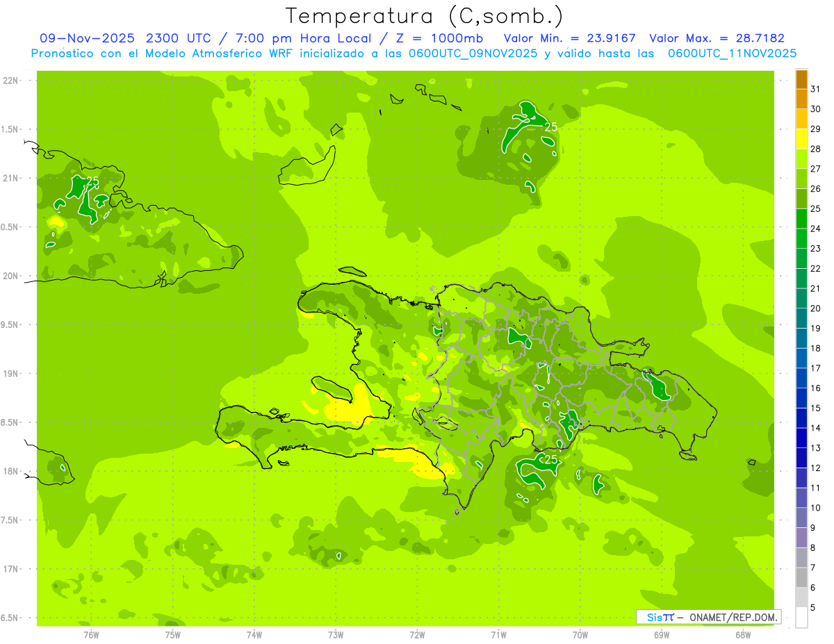
Task: Click the yellow legend swatch between 28 and 29
Action: pos(801,139)
